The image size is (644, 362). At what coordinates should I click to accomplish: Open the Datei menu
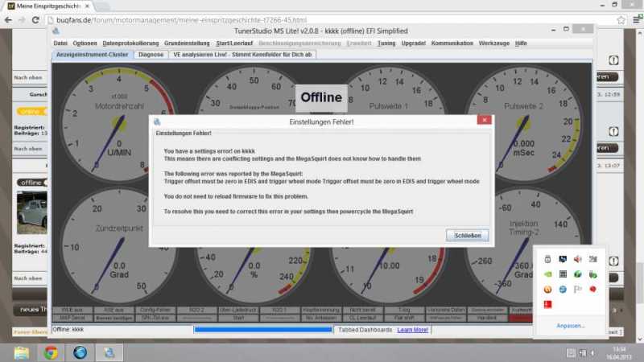pos(60,43)
